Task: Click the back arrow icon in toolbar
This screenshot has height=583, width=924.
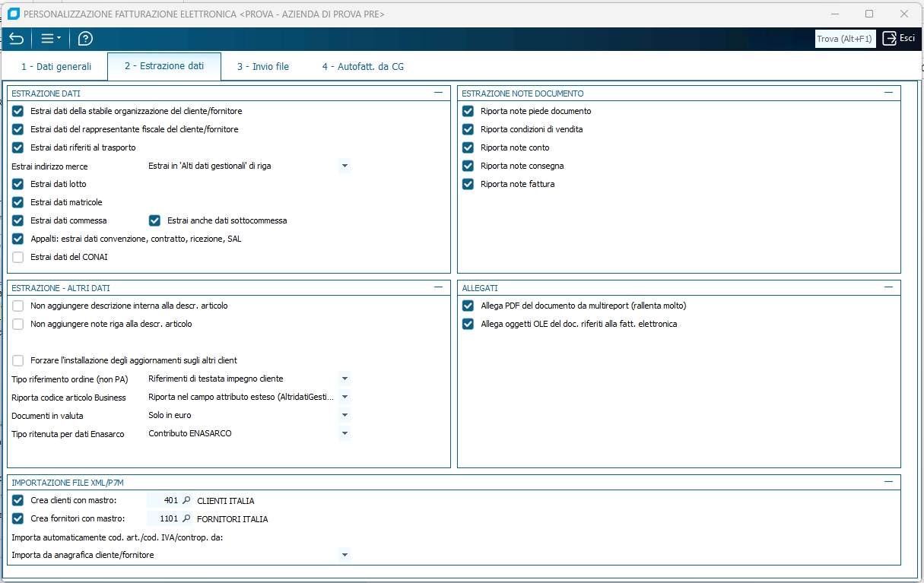Action: click(x=17, y=39)
